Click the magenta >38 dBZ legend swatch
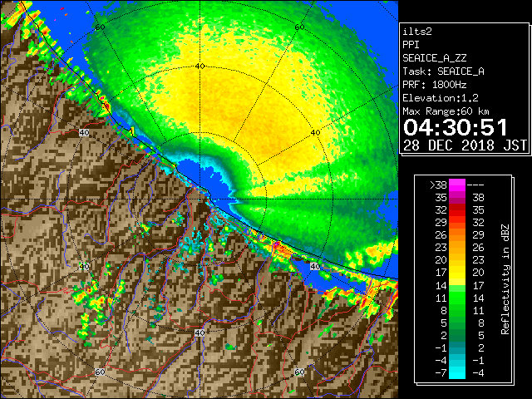The height and width of the screenshot is (399, 532). (457, 185)
